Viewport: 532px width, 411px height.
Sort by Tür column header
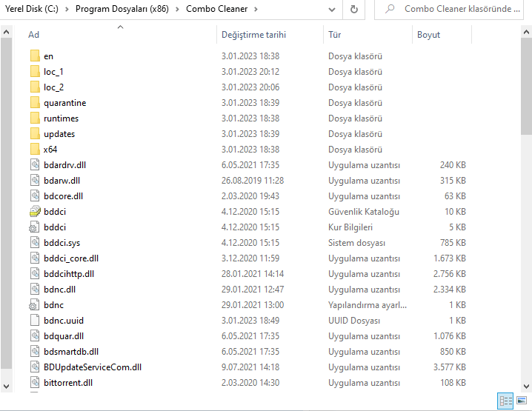[334, 35]
